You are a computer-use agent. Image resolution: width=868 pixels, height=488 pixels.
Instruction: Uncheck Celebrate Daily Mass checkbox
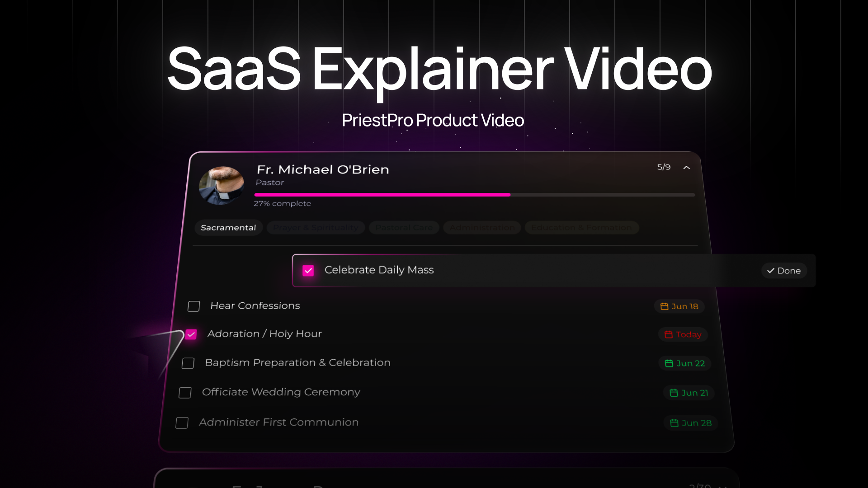point(308,271)
